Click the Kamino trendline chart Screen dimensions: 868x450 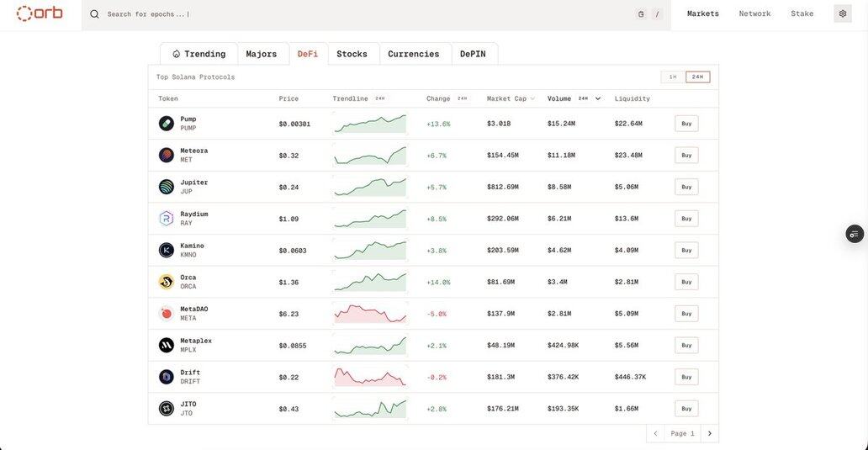point(369,251)
